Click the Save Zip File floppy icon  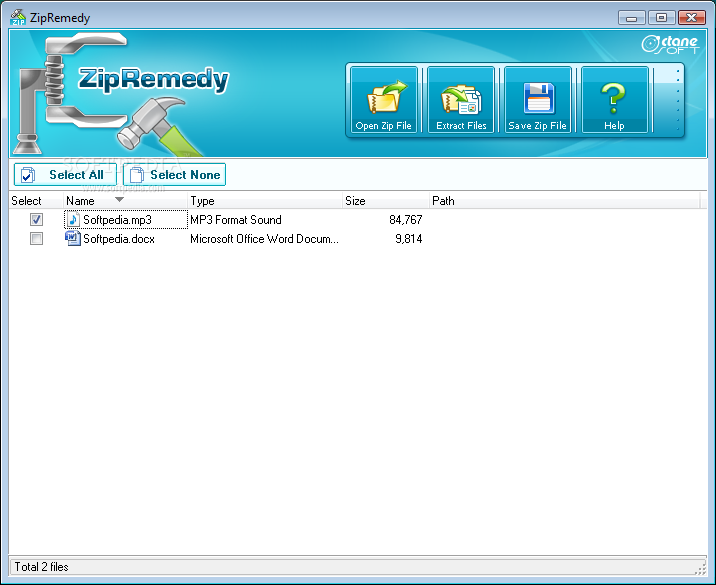[x=538, y=100]
